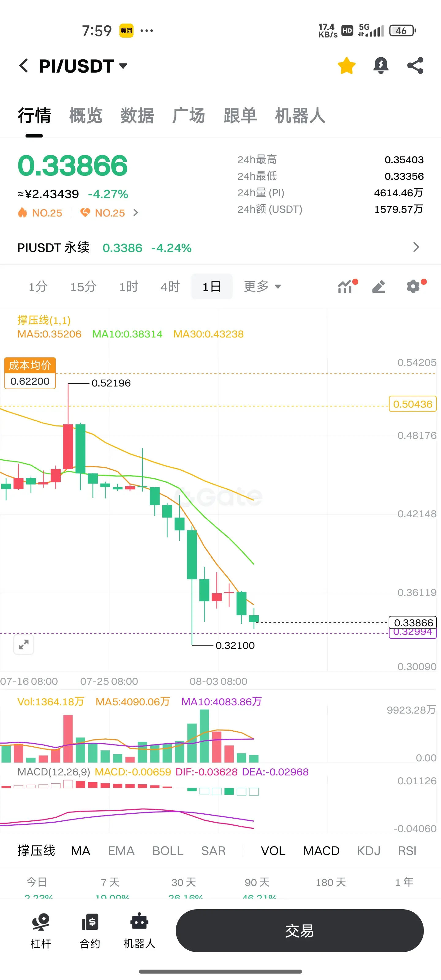Viewport: 441px width, 980px height.
Task: Toggle the SAR main indicator
Action: [x=213, y=851]
